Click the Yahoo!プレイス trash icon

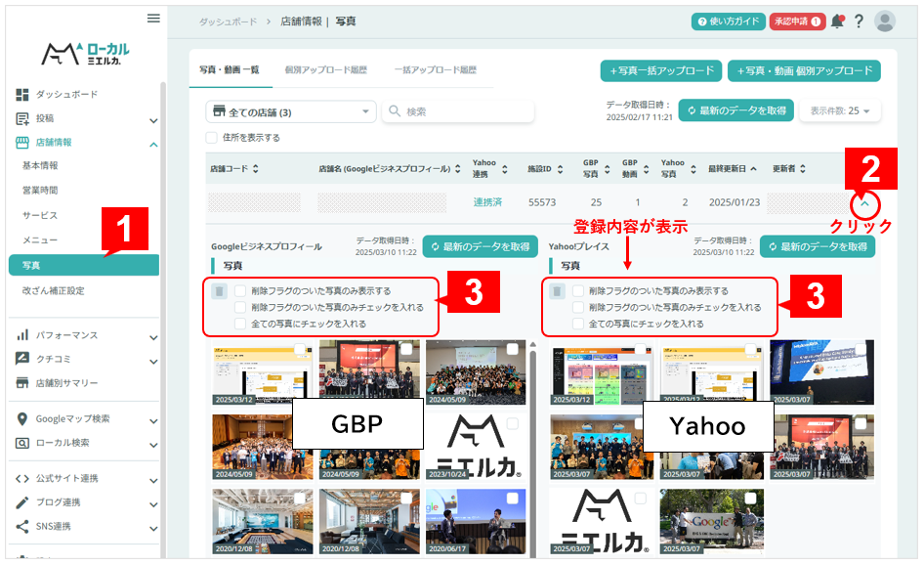tap(557, 290)
